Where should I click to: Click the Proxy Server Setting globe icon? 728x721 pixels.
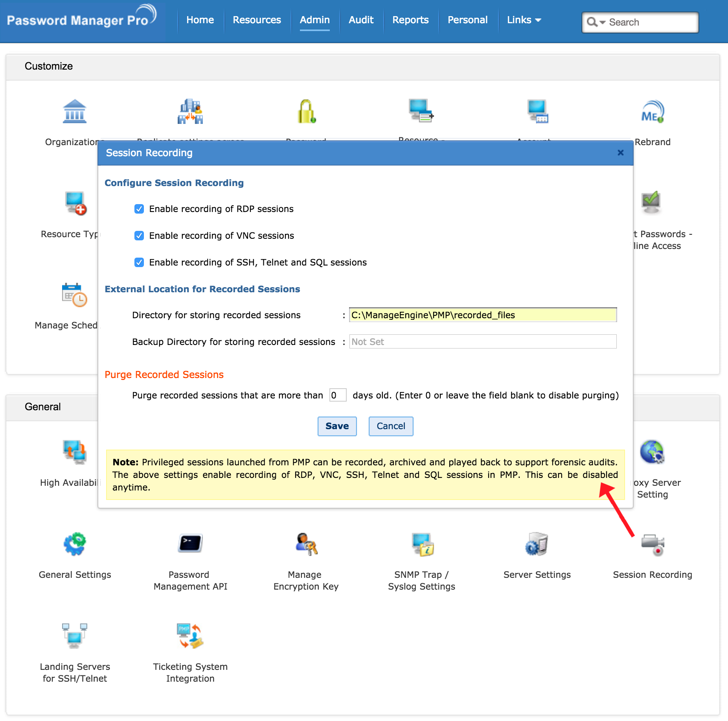(x=652, y=452)
